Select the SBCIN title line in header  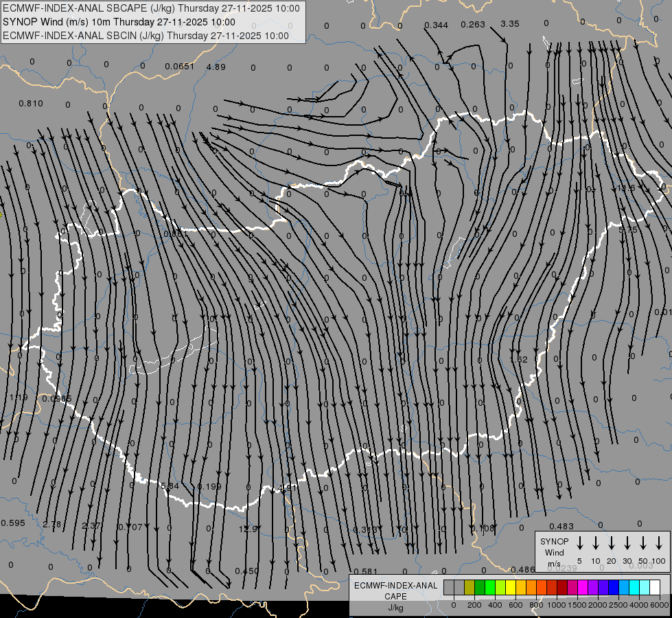pos(146,36)
